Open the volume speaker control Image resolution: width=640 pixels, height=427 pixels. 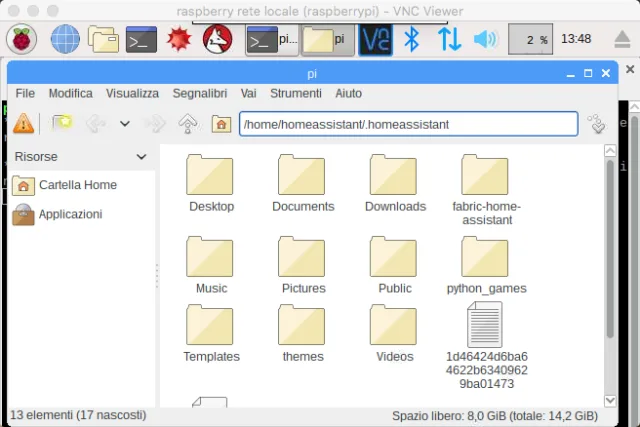pos(485,39)
